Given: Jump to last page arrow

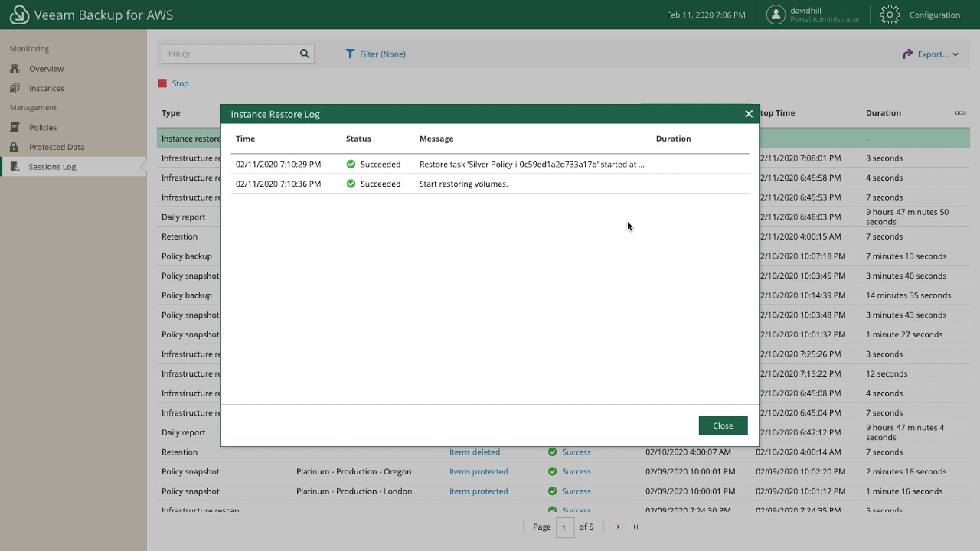Looking at the screenshot, I should [633, 527].
